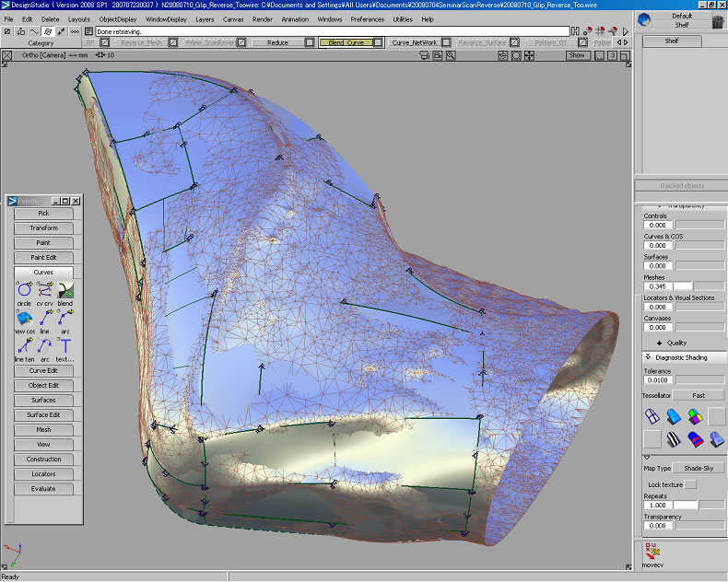This screenshot has width=728, height=582.
Task: Select the blend curve tool
Action: click(x=65, y=289)
